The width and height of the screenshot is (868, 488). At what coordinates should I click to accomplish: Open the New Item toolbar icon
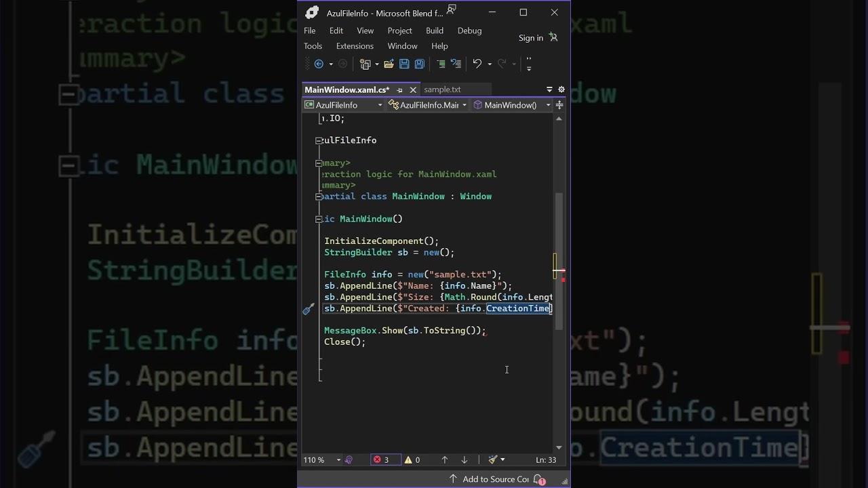click(365, 64)
